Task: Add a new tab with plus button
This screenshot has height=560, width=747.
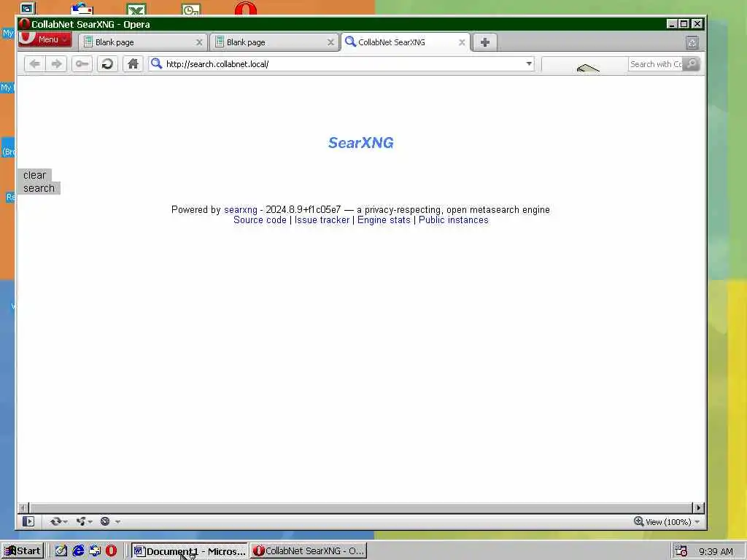Action: click(x=485, y=42)
